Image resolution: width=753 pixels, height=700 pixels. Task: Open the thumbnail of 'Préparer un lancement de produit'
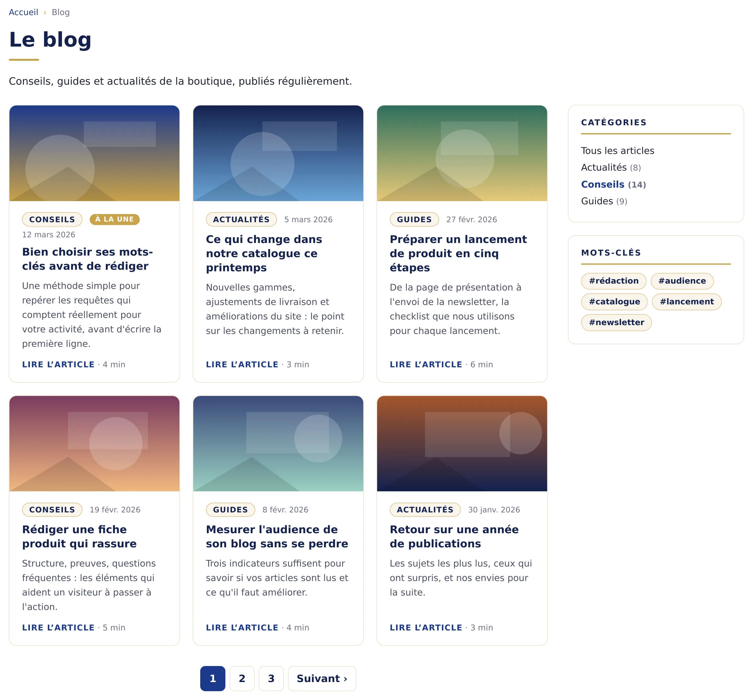point(462,153)
